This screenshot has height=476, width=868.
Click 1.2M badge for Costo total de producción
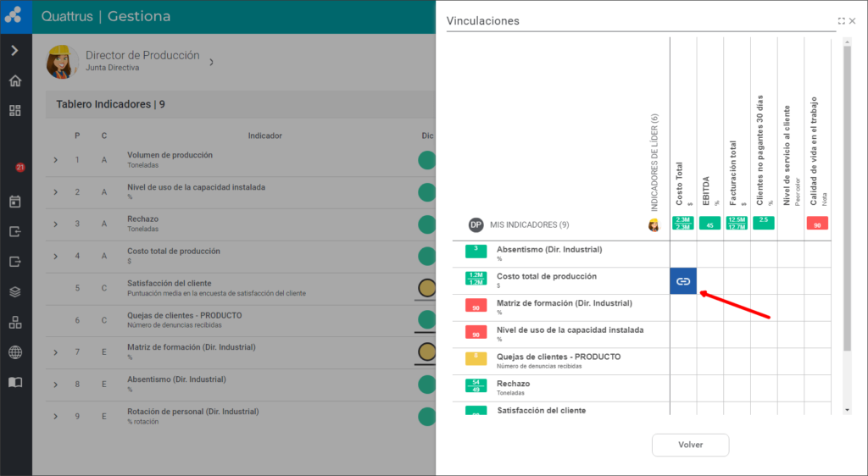pos(476,278)
